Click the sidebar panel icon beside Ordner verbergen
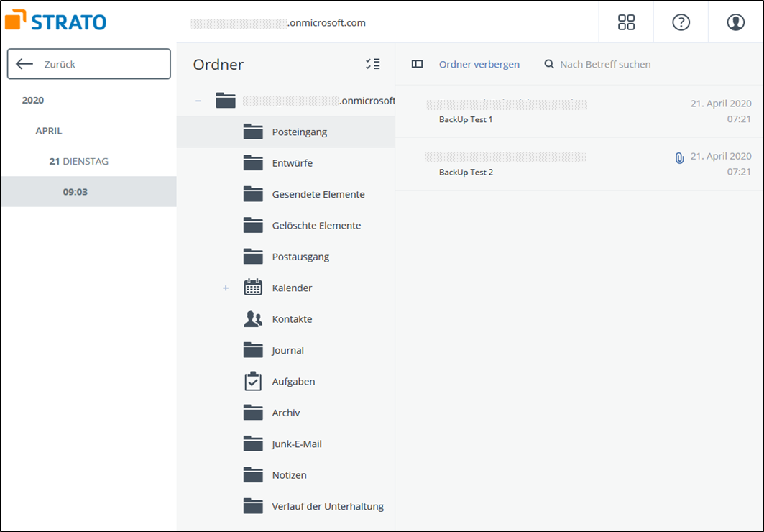 pyautogui.click(x=417, y=63)
